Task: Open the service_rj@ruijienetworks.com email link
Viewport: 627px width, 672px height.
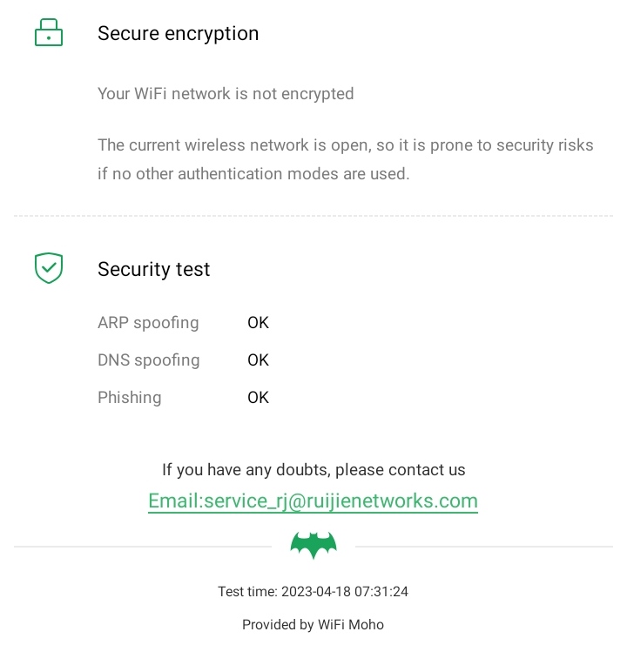Action: 313,501
